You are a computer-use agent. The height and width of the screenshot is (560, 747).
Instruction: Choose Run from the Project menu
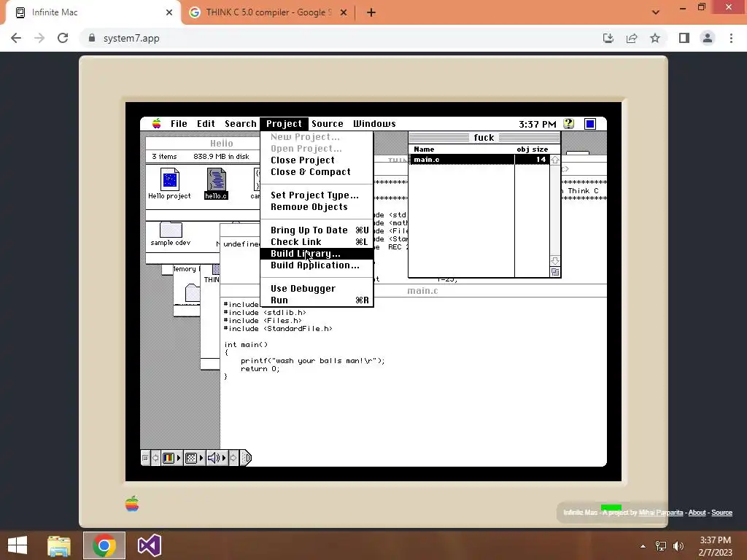point(317,300)
